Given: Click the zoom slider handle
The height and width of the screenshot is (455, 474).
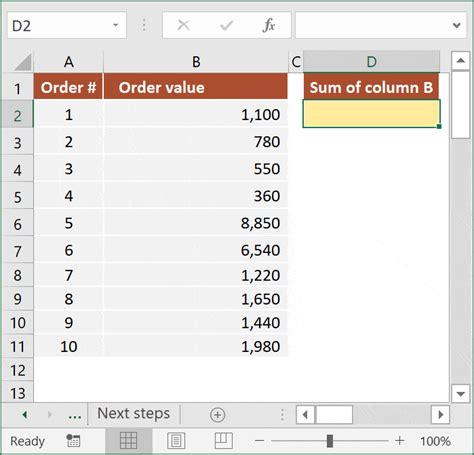Looking at the screenshot, I should click(330, 441).
